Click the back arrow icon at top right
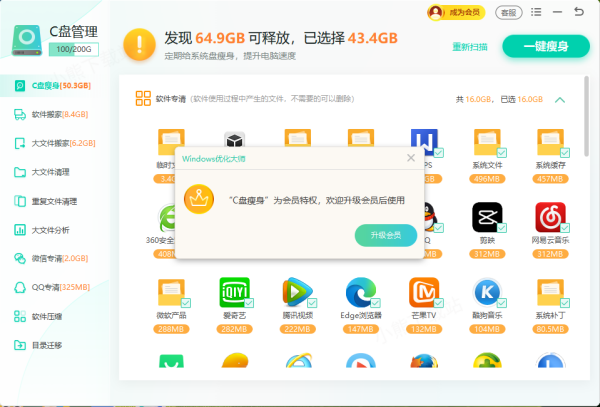Screen dimensions: 600x407 point(579,12)
